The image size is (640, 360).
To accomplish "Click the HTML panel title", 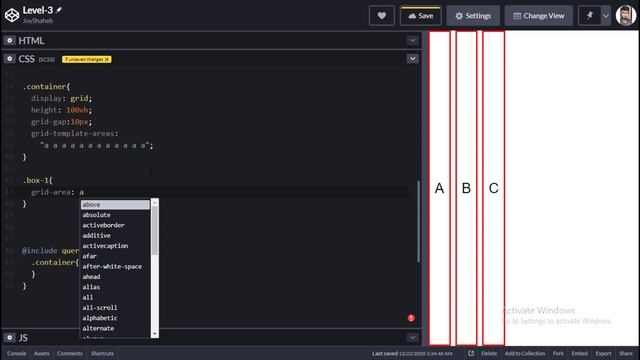I will pos(31,40).
